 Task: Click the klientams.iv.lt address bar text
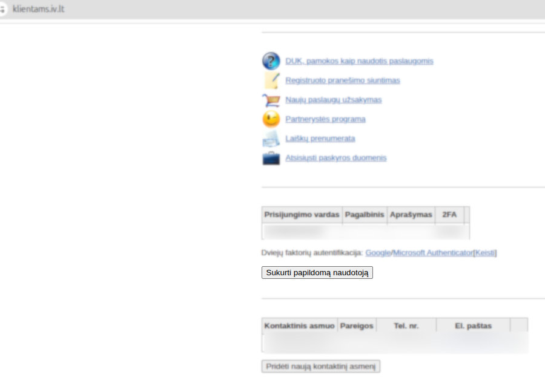pos(38,9)
